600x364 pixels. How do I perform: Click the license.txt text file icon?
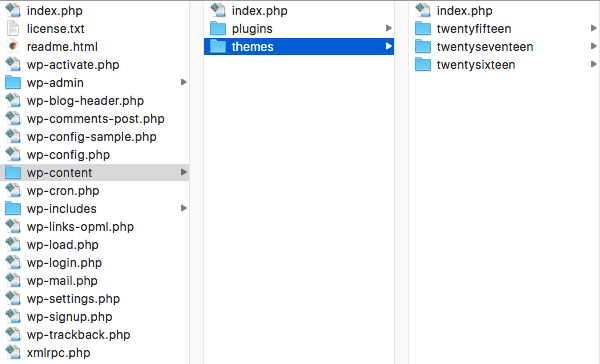(x=13, y=29)
